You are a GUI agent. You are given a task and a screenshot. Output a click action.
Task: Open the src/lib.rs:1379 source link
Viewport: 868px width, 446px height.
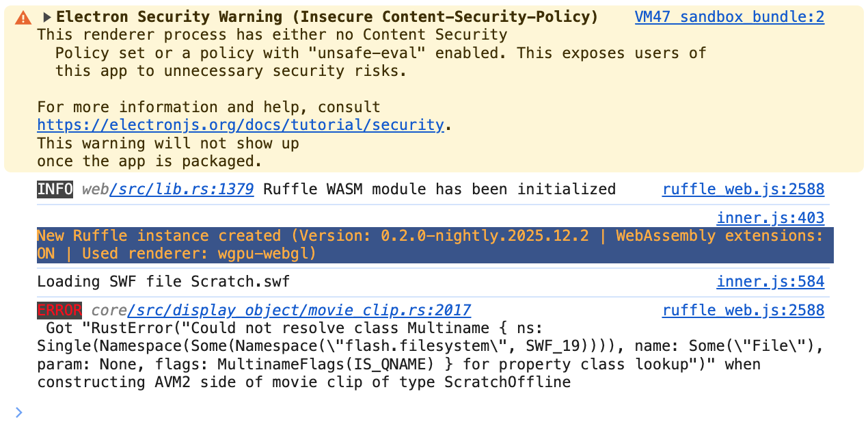182,189
